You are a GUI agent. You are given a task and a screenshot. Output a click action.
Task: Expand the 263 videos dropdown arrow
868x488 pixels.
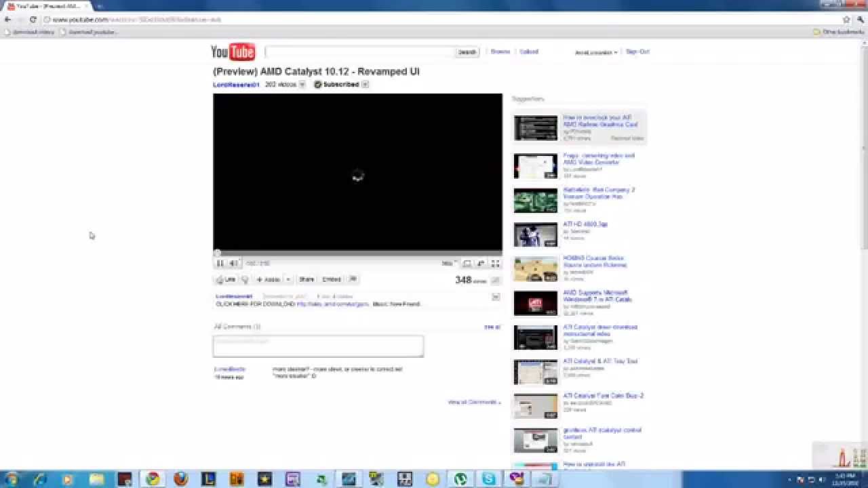(302, 85)
